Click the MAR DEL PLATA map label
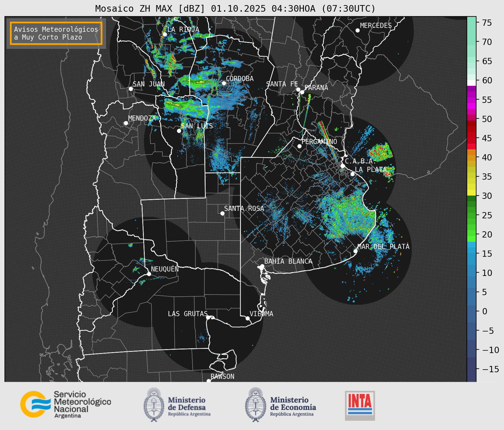The height and width of the screenshot is (430, 504). 384,246
